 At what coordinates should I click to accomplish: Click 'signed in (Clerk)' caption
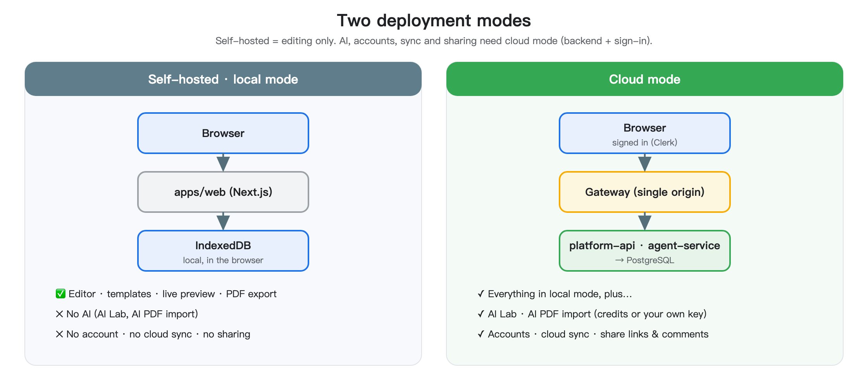coord(645,142)
